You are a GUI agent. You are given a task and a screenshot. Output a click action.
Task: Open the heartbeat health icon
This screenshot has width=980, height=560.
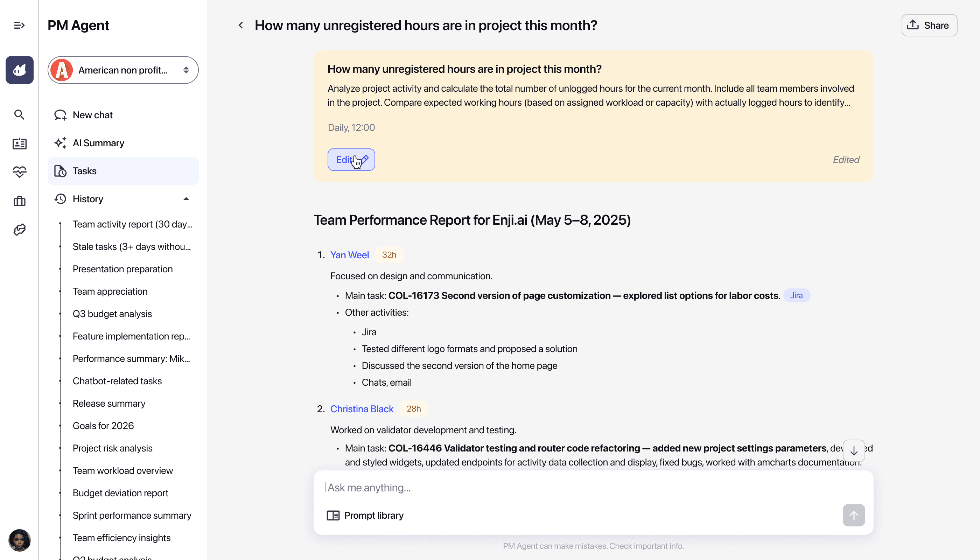point(19,171)
